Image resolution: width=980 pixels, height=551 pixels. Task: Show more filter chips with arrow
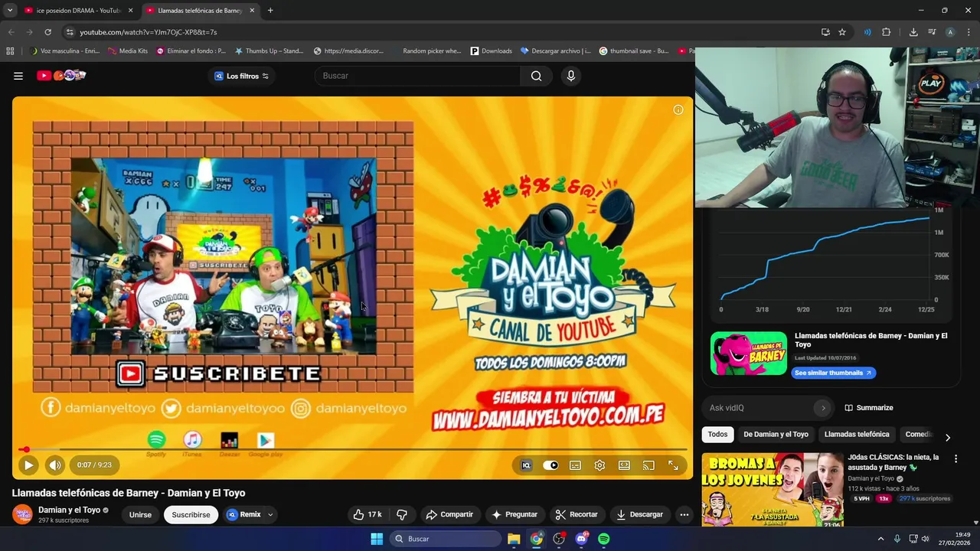click(947, 437)
